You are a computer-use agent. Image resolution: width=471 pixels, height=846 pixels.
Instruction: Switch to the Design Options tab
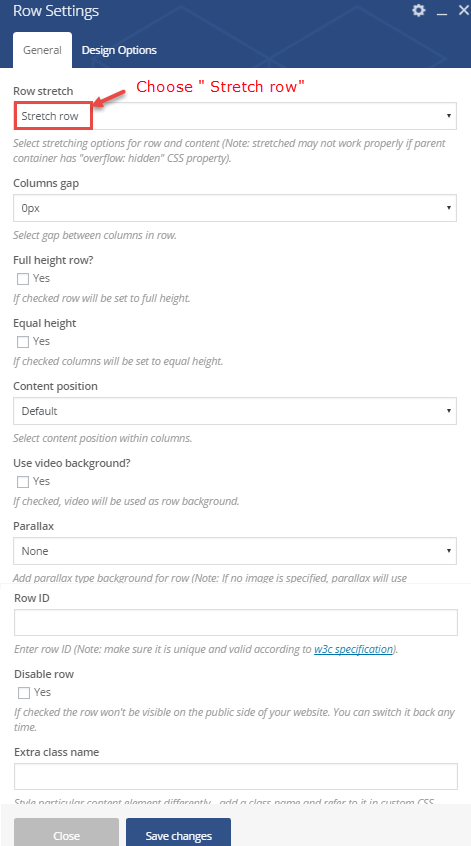(x=119, y=50)
